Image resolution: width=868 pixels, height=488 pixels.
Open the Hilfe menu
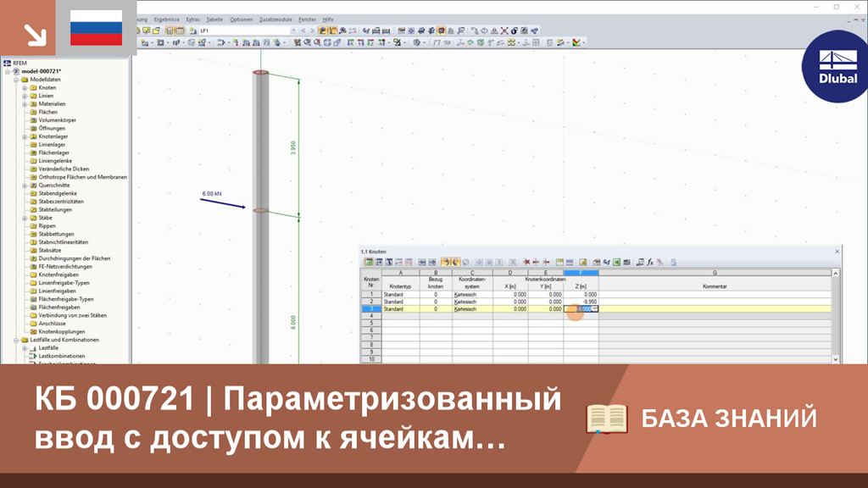click(x=328, y=19)
